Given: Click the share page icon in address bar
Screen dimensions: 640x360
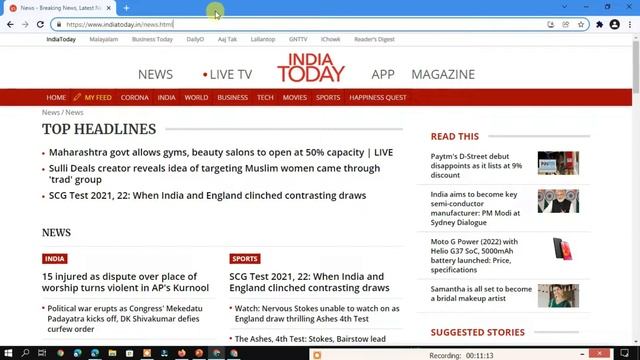Looking at the screenshot, I should pyautogui.click(x=566, y=24).
